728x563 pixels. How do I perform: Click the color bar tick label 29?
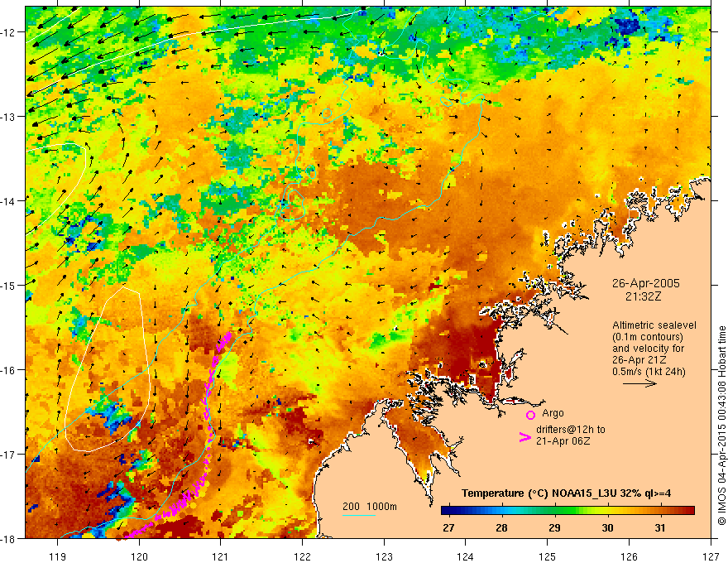click(x=554, y=527)
